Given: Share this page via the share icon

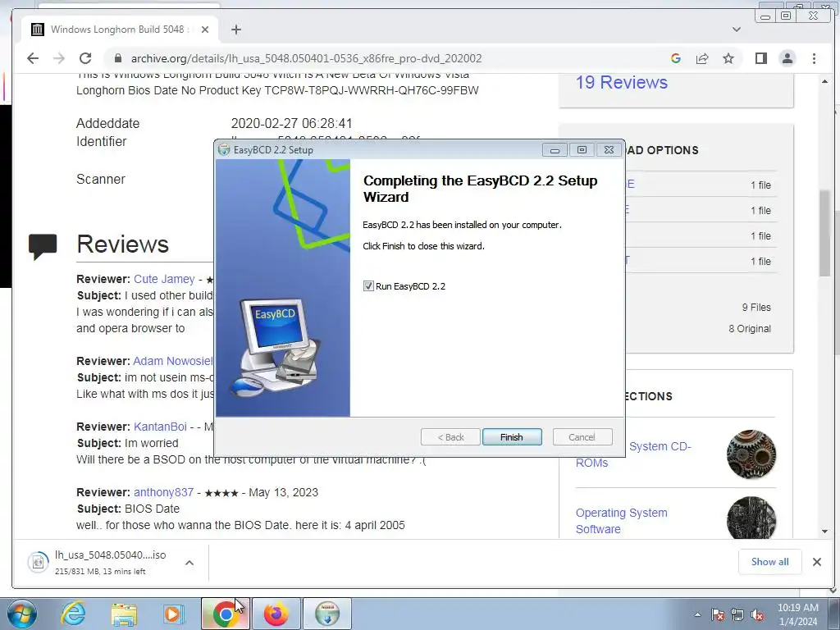Looking at the screenshot, I should pos(702,58).
